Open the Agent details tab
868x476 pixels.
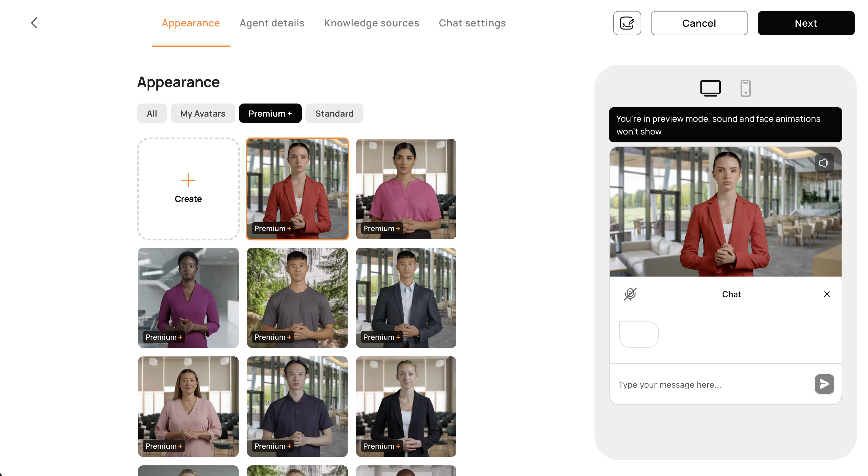272,23
